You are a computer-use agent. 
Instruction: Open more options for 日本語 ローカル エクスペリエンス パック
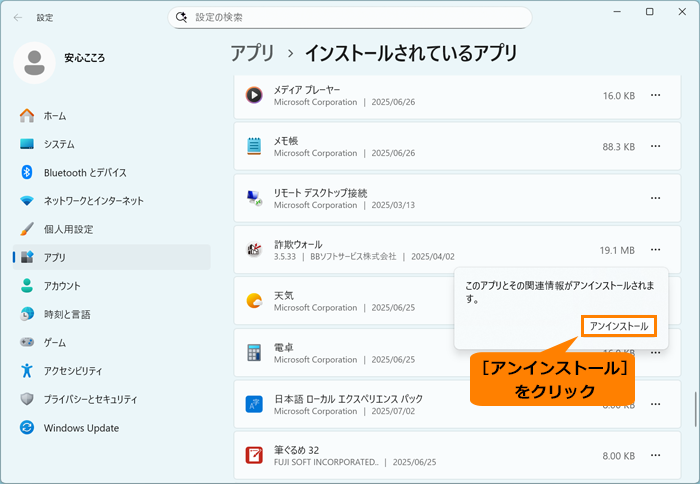coord(655,404)
